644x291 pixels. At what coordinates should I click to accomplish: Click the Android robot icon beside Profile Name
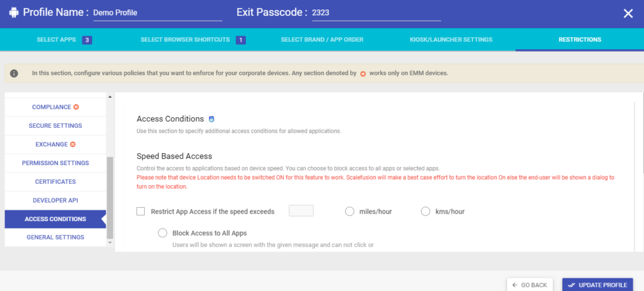pos(14,13)
